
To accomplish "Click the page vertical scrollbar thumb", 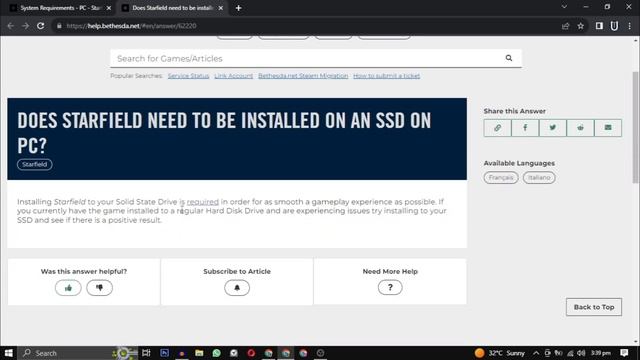I will (x=636, y=127).
